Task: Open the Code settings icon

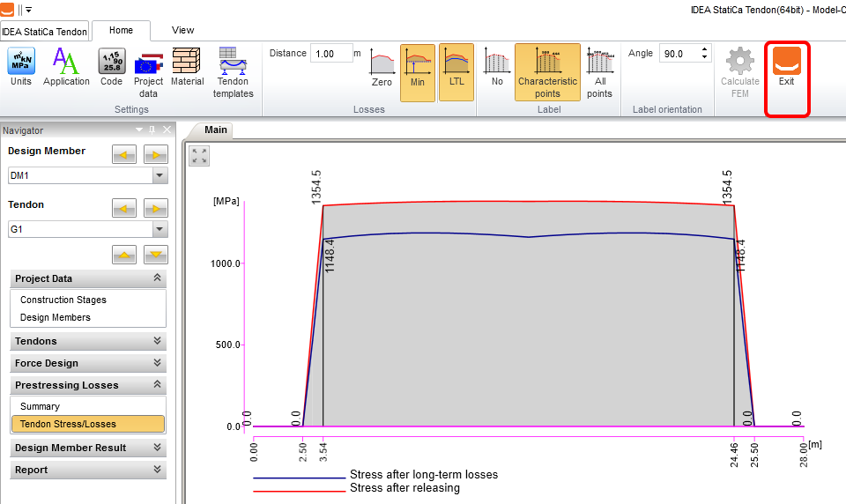Action: [111, 67]
